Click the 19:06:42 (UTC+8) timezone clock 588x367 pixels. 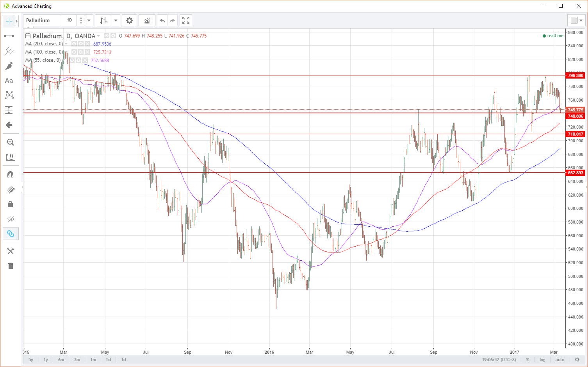499,360
